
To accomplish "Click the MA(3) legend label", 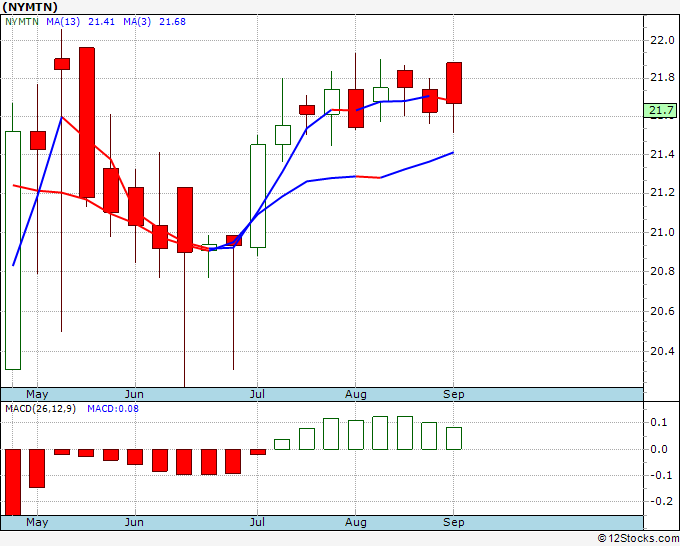I will point(137,21).
